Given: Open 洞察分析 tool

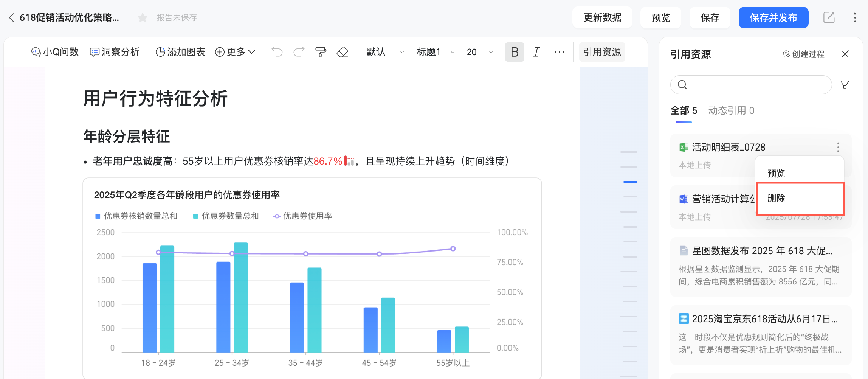Looking at the screenshot, I should click(115, 52).
